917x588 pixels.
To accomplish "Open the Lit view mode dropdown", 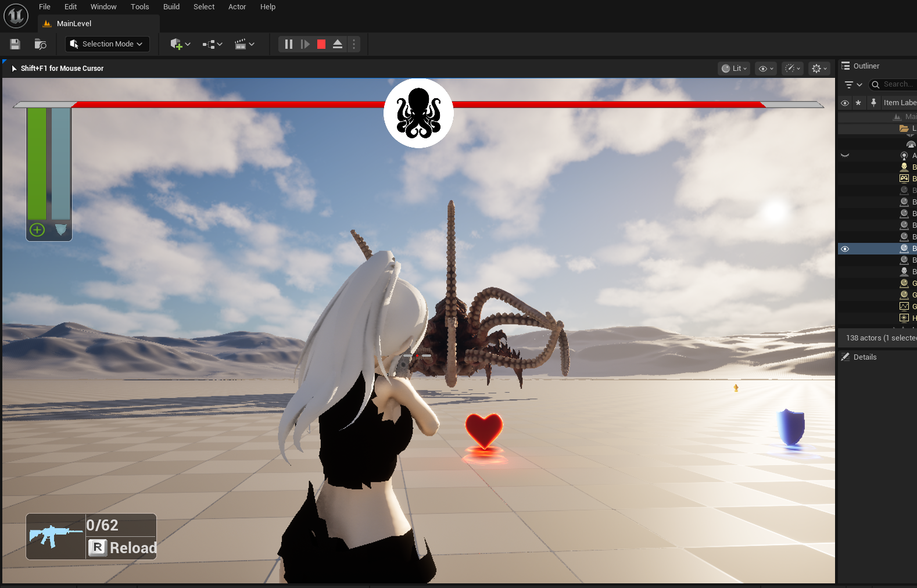I will click(x=734, y=69).
